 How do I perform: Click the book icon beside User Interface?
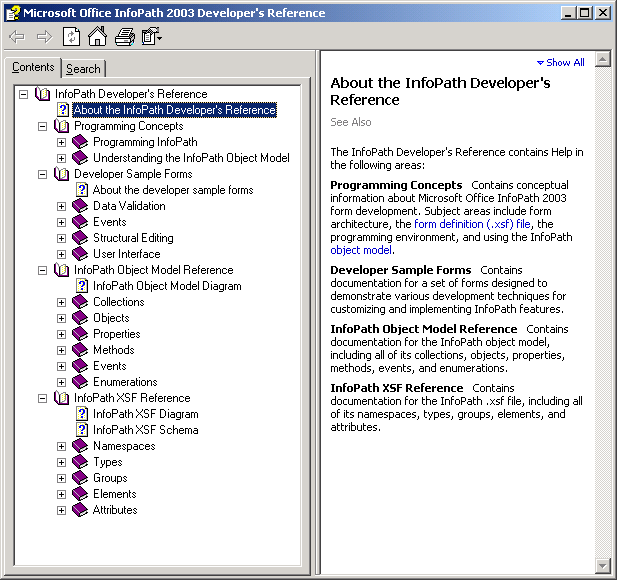(80, 254)
